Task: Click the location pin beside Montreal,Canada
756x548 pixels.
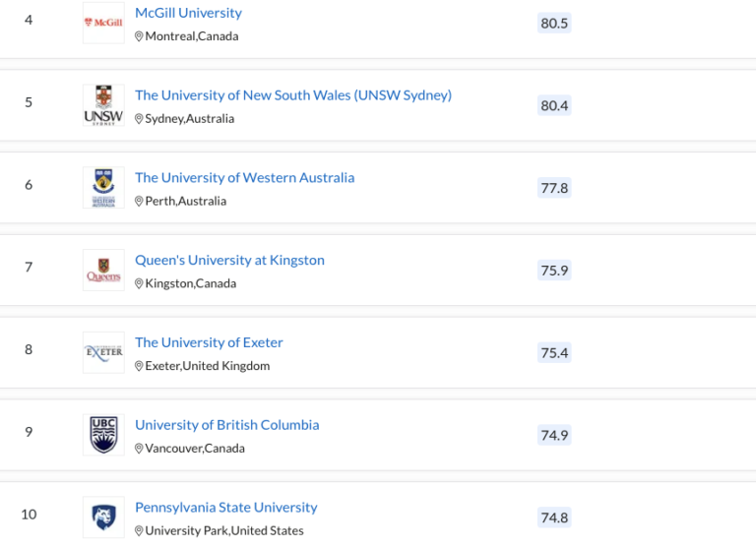Action: pyautogui.click(x=139, y=36)
